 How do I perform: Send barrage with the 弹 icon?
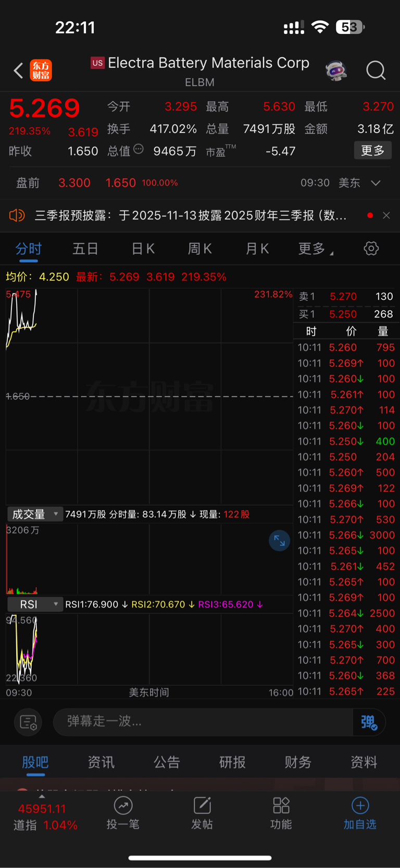pyautogui.click(x=369, y=722)
